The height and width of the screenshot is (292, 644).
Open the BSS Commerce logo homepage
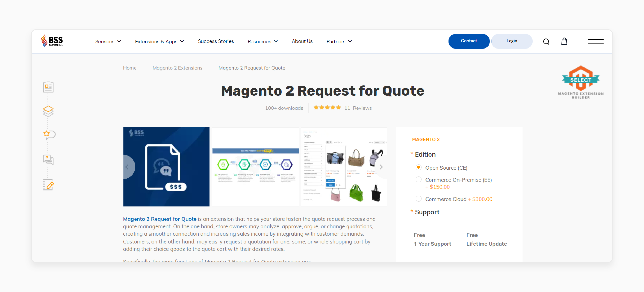tap(52, 41)
